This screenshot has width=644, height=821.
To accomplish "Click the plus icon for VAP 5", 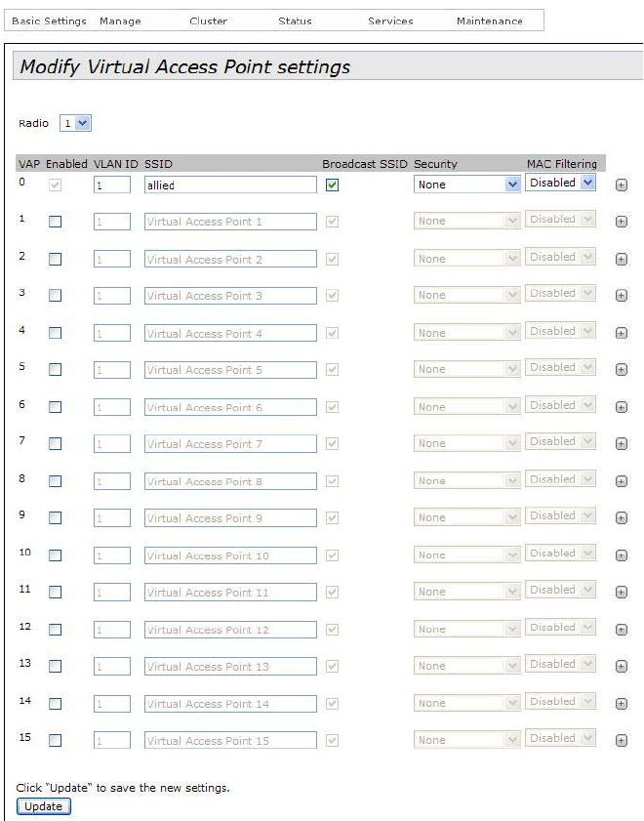I will click(x=621, y=370).
